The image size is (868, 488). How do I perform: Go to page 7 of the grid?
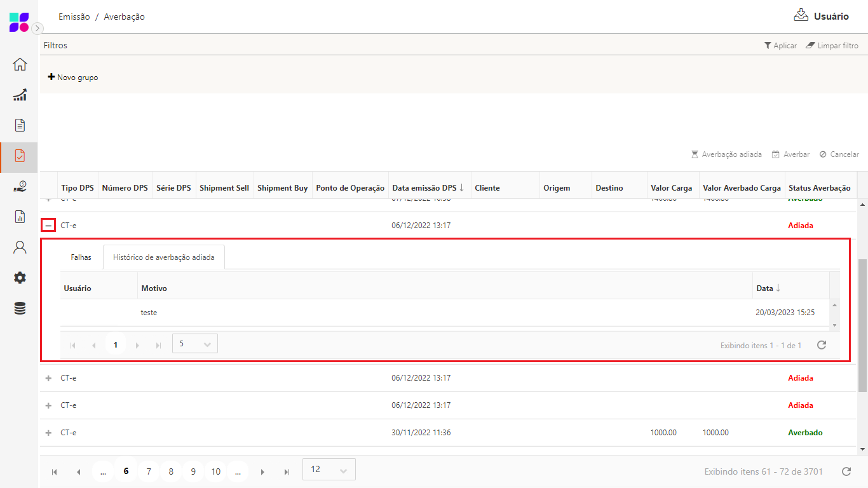point(149,471)
